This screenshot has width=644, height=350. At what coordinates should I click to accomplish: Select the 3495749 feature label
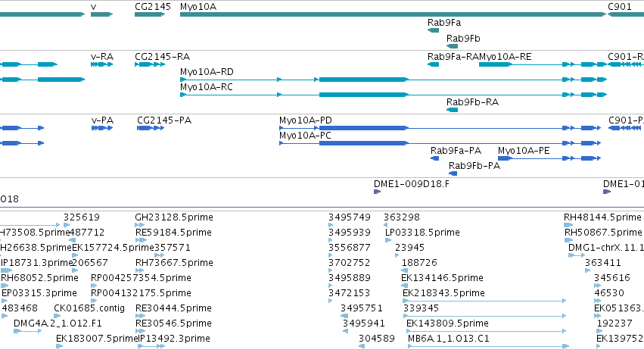click(350, 217)
